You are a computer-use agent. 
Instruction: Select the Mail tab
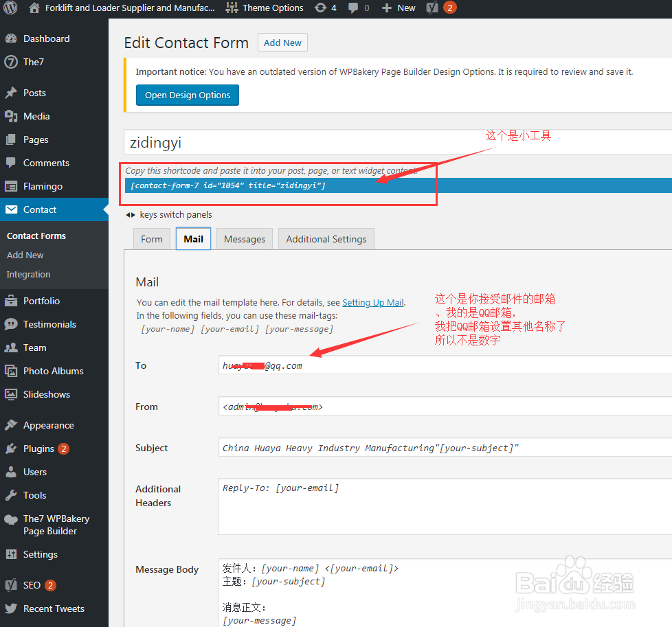tap(193, 239)
